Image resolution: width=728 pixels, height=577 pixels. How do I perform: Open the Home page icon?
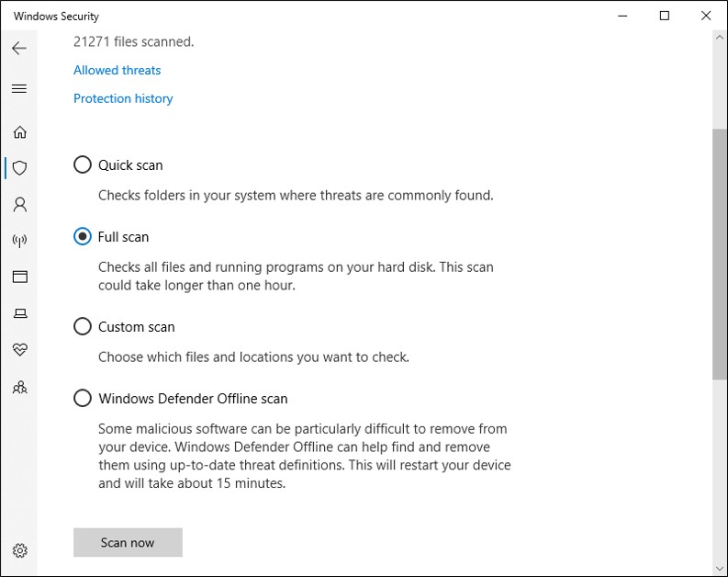(19, 132)
